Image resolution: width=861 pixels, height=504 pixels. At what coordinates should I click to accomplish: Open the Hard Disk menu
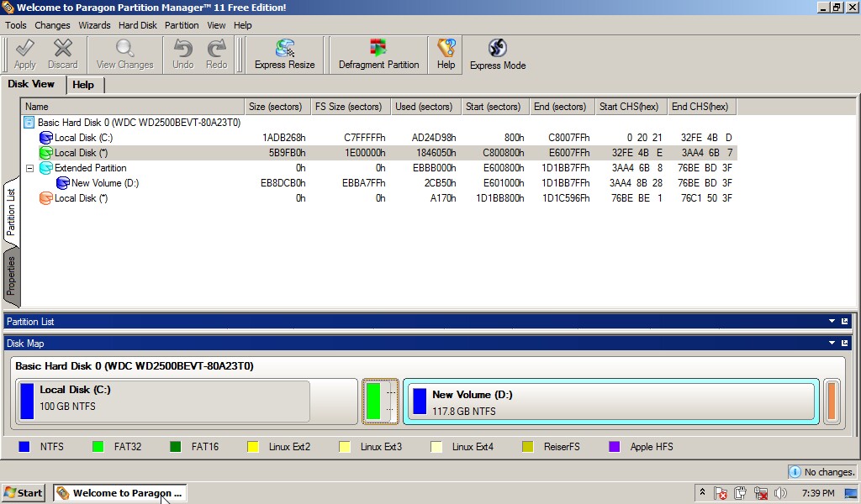click(138, 25)
